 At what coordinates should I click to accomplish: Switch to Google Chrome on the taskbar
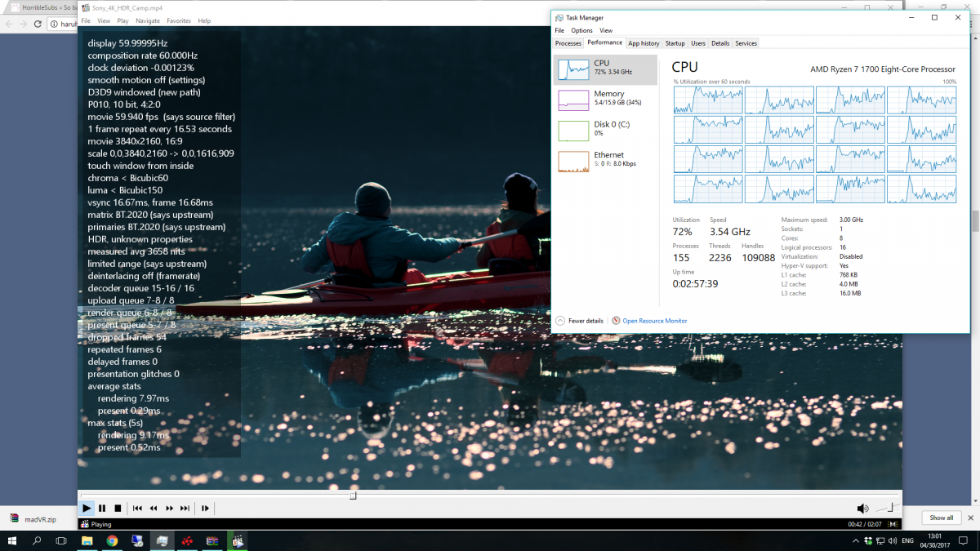point(112,540)
